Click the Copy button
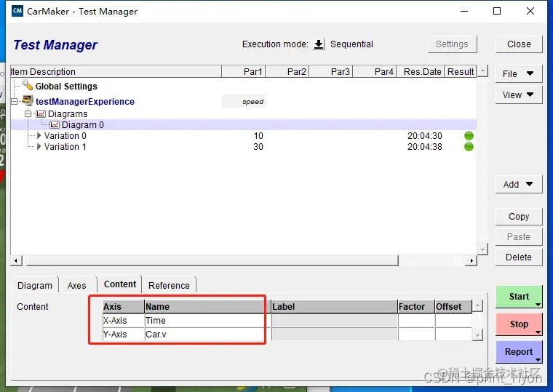 (518, 217)
